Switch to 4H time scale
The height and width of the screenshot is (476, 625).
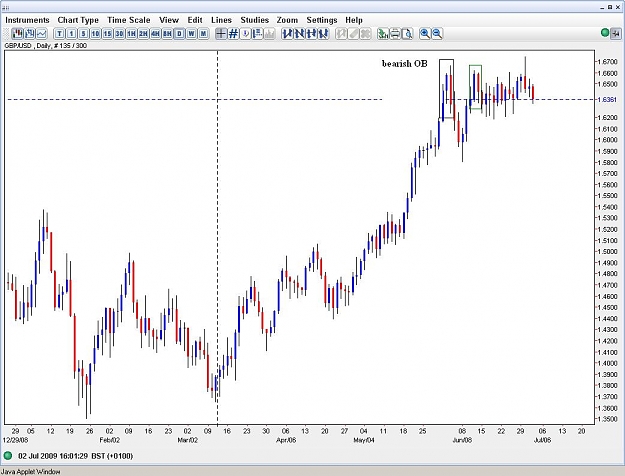tap(155, 34)
